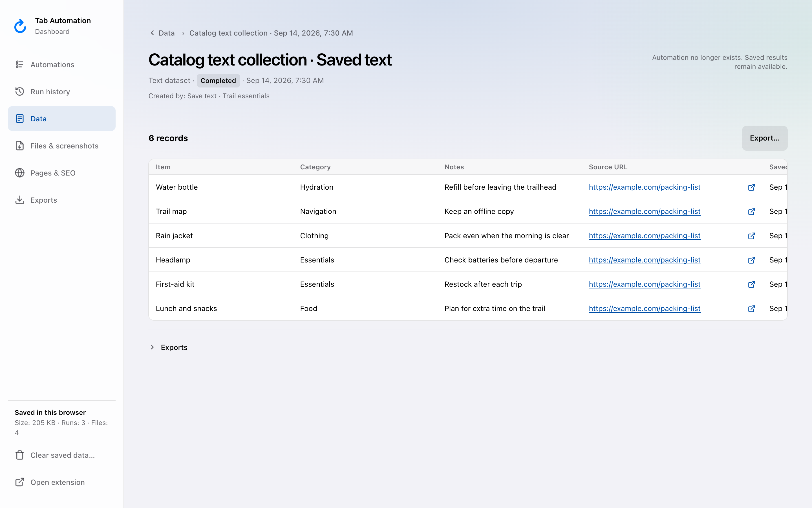Click the Open extension external-link icon
The image size is (812, 508).
click(20, 482)
